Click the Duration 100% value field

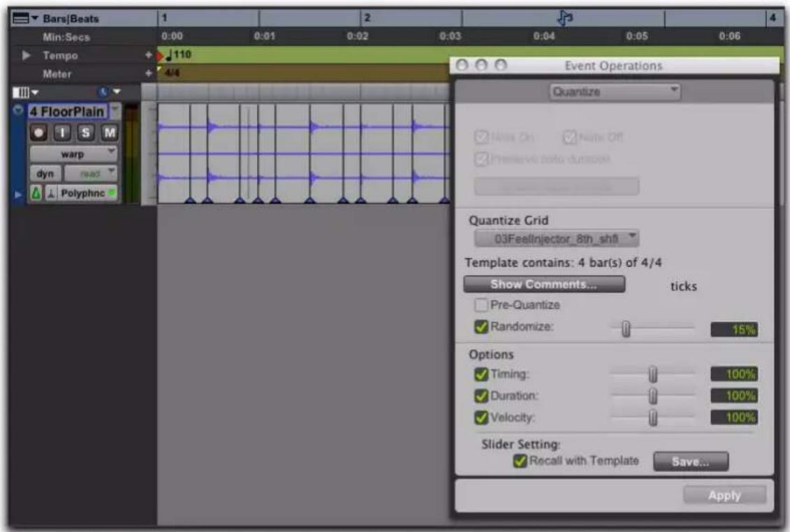coord(734,395)
